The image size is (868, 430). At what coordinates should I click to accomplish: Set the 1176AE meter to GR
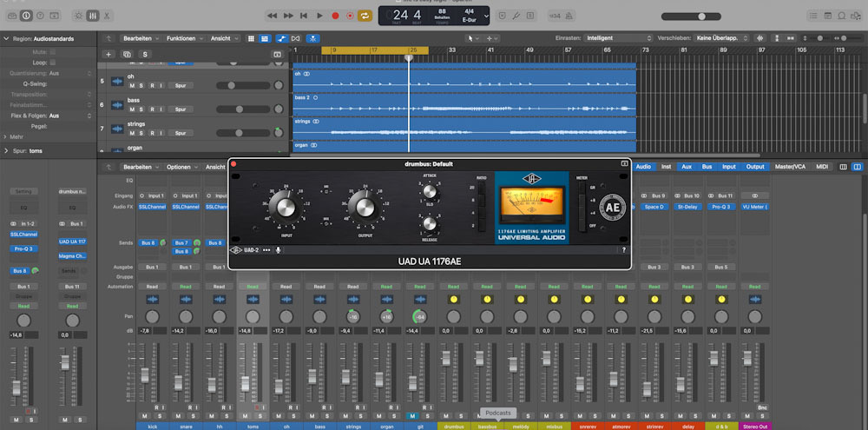point(582,188)
